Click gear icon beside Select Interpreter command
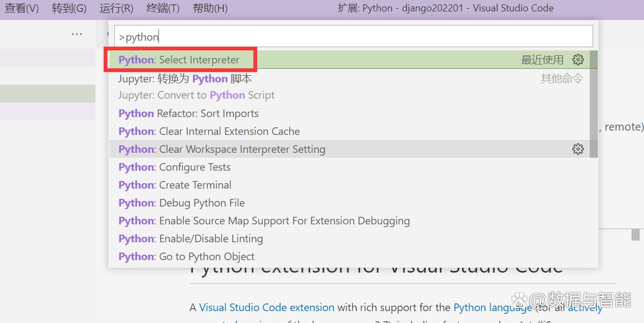This screenshot has width=644, height=323. (578, 60)
